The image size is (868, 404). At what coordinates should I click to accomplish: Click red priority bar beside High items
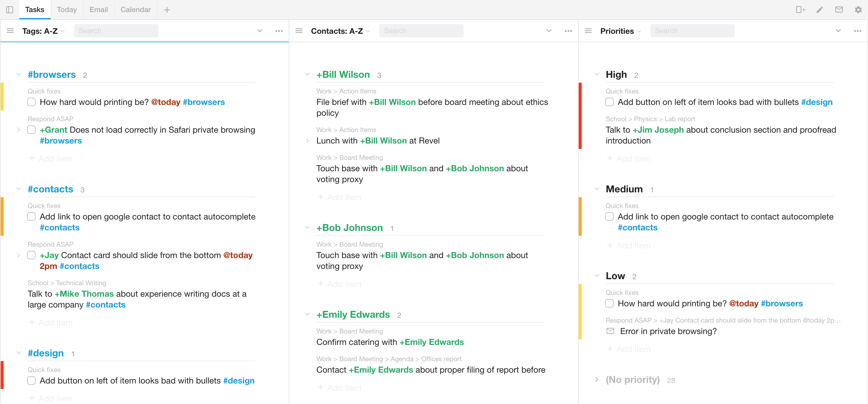580,115
